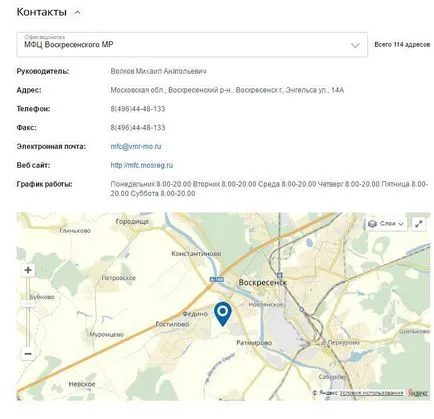This screenshot has height=419, width=434.
Task: Click the Константиново label on map
Action: pyautogui.click(x=196, y=254)
